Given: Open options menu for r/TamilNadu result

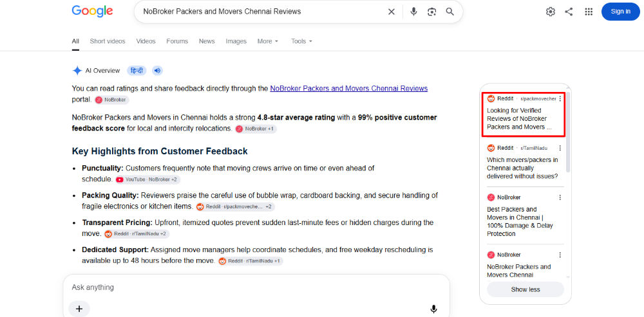Looking at the screenshot, I should point(560,148).
